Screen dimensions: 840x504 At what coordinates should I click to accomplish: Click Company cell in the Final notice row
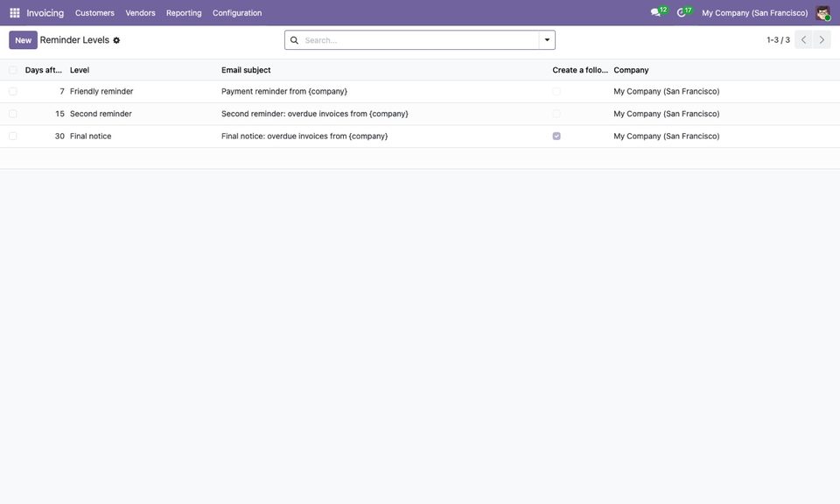click(x=667, y=136)
